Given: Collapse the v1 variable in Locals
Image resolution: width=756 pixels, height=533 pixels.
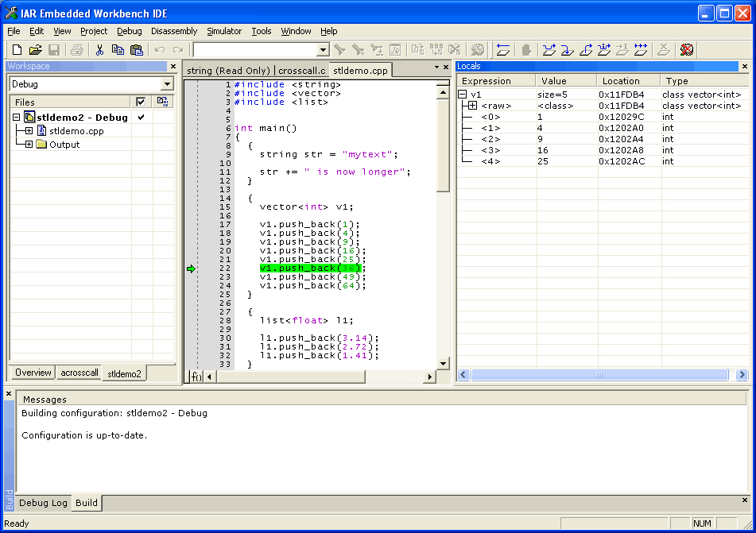Looking at the screenshot, I should coord(463,95).
